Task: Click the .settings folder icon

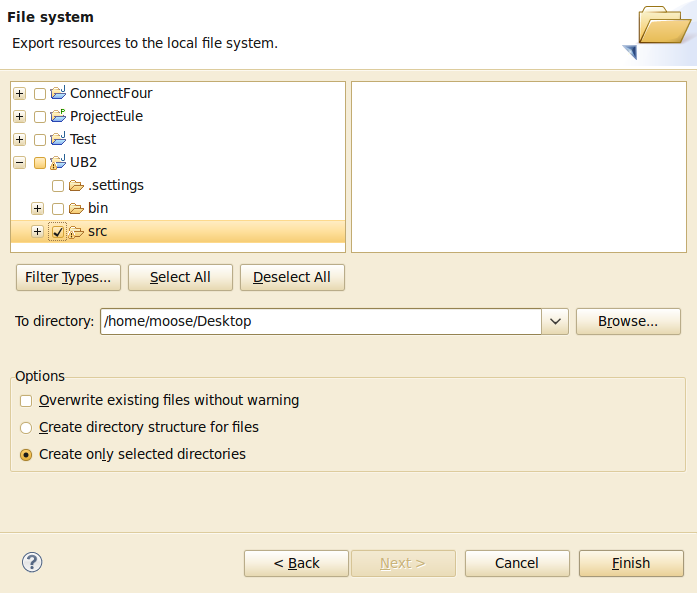Action: click(76, 185)
